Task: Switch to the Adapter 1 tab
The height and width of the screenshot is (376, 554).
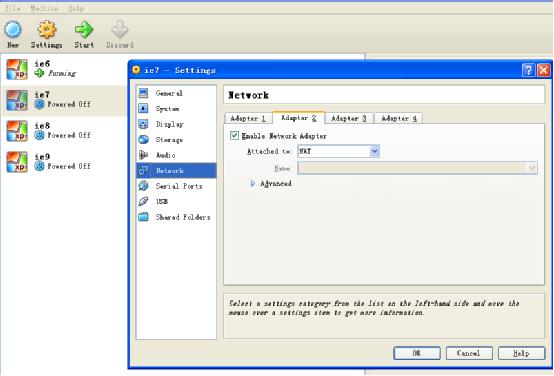Action: (248, 118)
